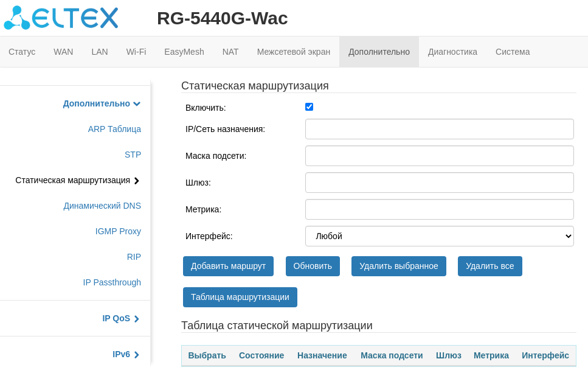This screenshot has height=373, width=588.
Task: Click the Состояние column header
Action: tap(261, 355)
